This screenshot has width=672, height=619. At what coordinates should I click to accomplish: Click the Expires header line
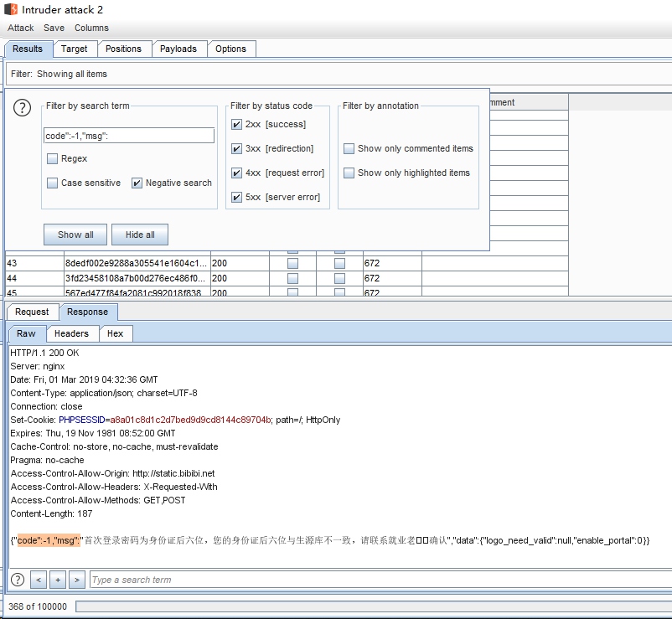click(93, 433)
